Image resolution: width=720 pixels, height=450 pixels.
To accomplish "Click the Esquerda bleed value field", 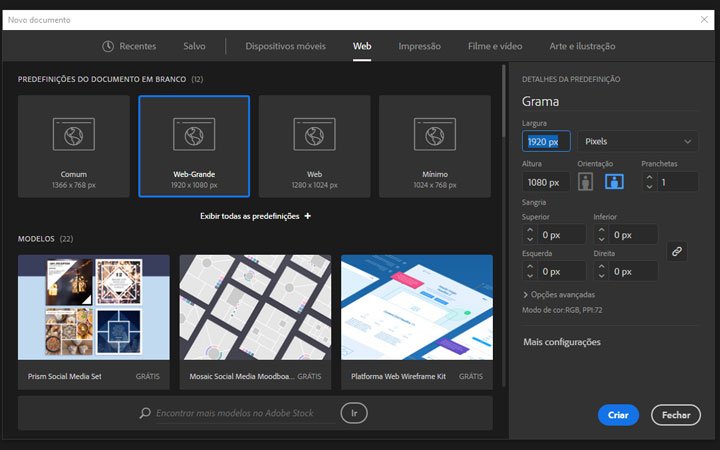I will point(562,271).
